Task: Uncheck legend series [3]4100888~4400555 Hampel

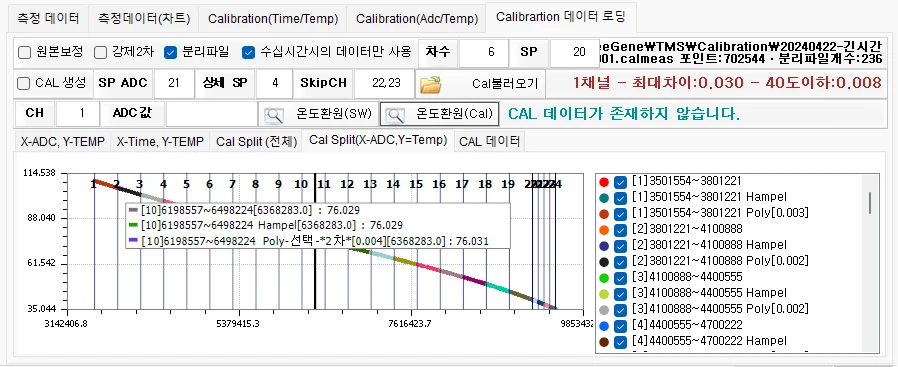Action: tap(620, 294)
